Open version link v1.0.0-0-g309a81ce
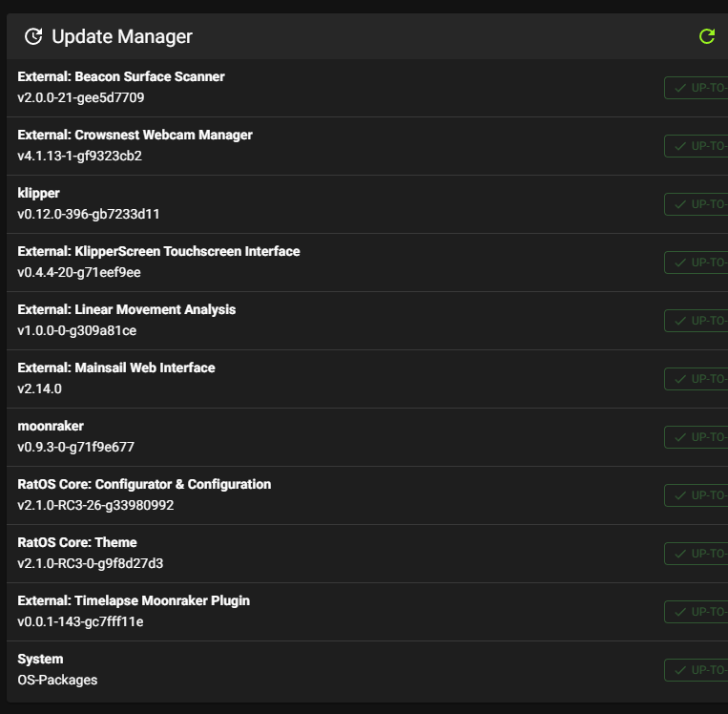The height and width of the screenshot is (714, 728). [x=77, y=330]
